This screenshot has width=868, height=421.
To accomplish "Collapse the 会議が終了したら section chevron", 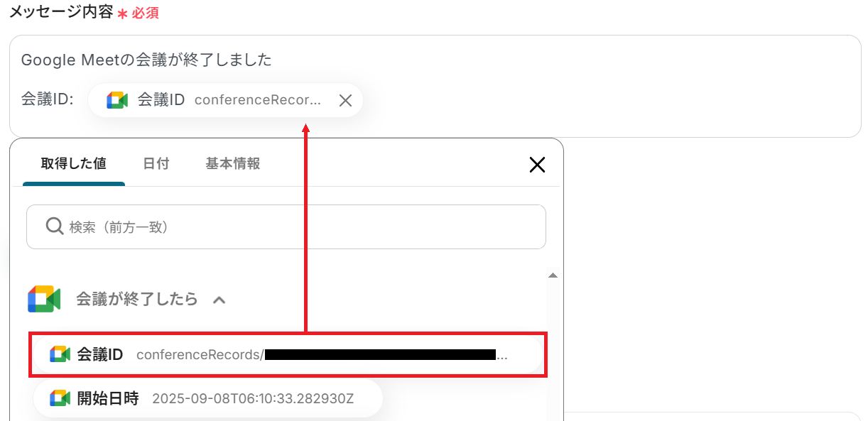I will [x=219, y=300].
